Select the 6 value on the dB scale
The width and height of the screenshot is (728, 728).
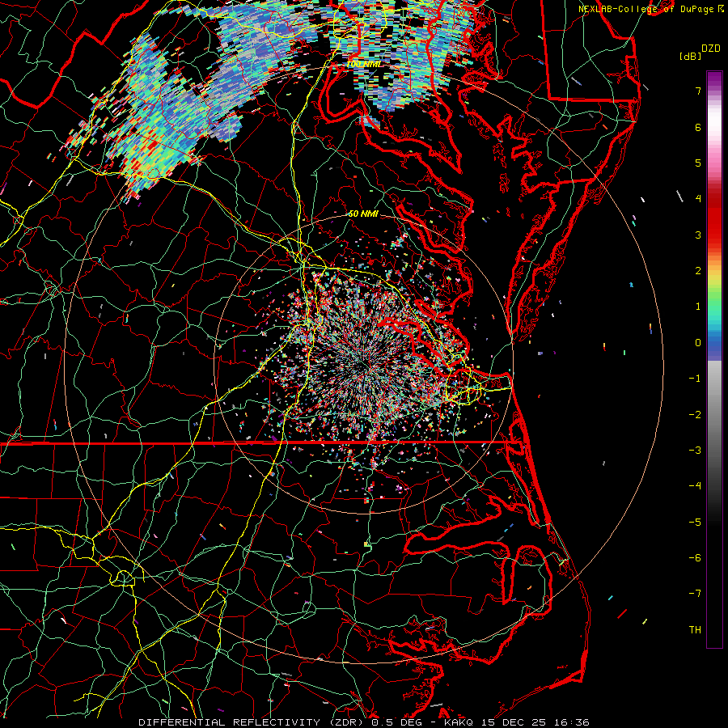coord(698,127)
